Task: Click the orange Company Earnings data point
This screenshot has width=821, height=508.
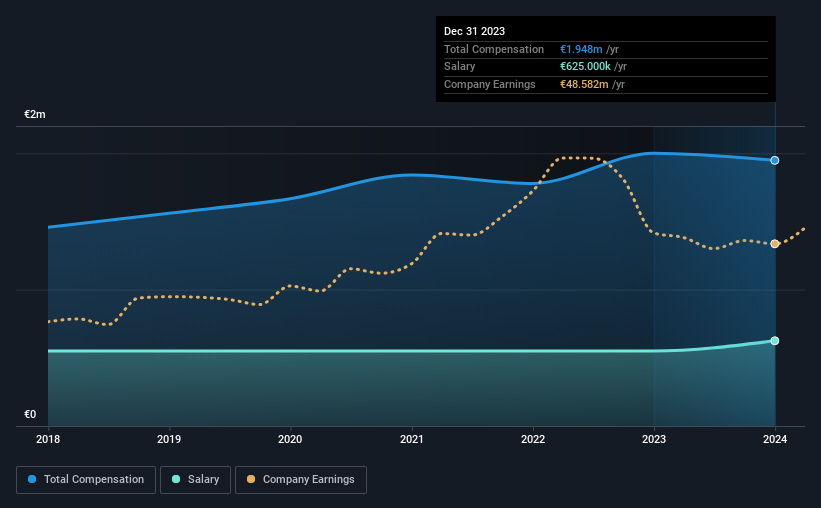Action: pyautogui.click(x=774, y=244)
